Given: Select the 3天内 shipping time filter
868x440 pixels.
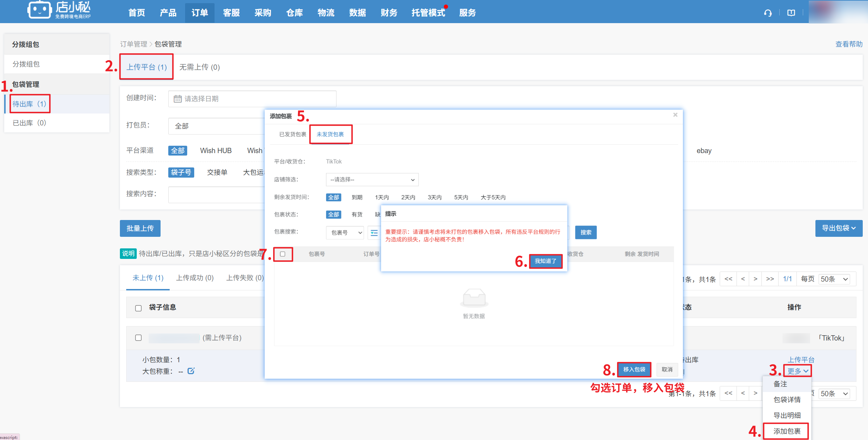Looking at the screenshot, I should [x=434, y=197].
